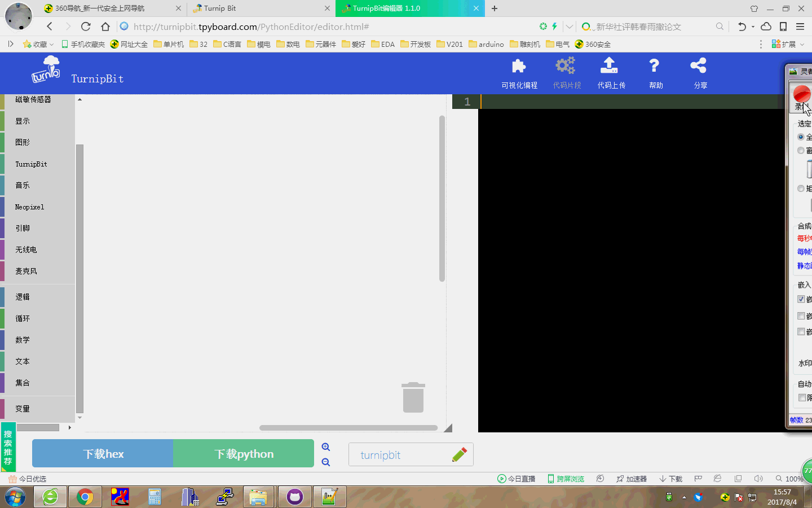Click the 分享 share icon
The height and width of the screenshot is (508, 812).
(698, 65)
